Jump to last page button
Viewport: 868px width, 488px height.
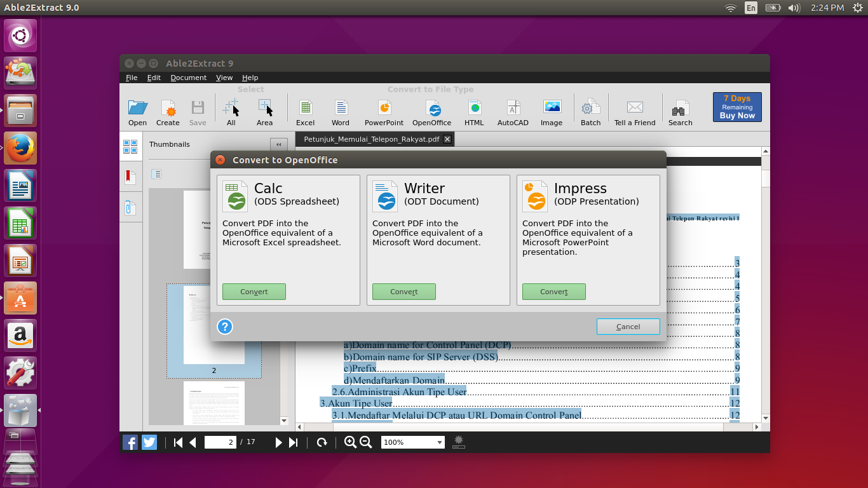click(293, 442)
